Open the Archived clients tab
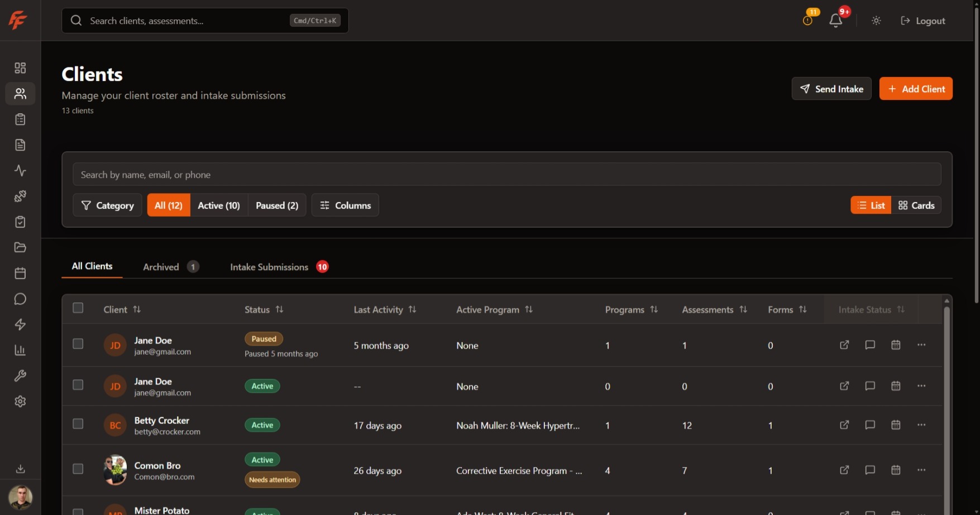The image size is (980, 515). coord(161,267)
